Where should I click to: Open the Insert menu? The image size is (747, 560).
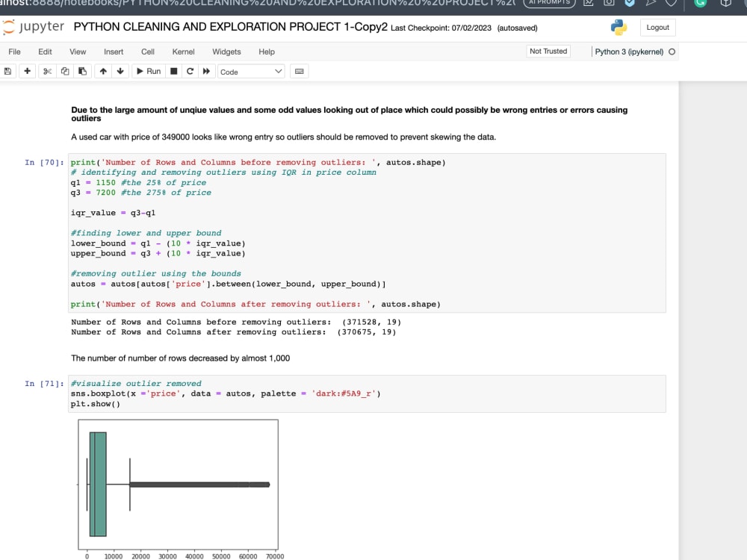[x=114, y=52]
